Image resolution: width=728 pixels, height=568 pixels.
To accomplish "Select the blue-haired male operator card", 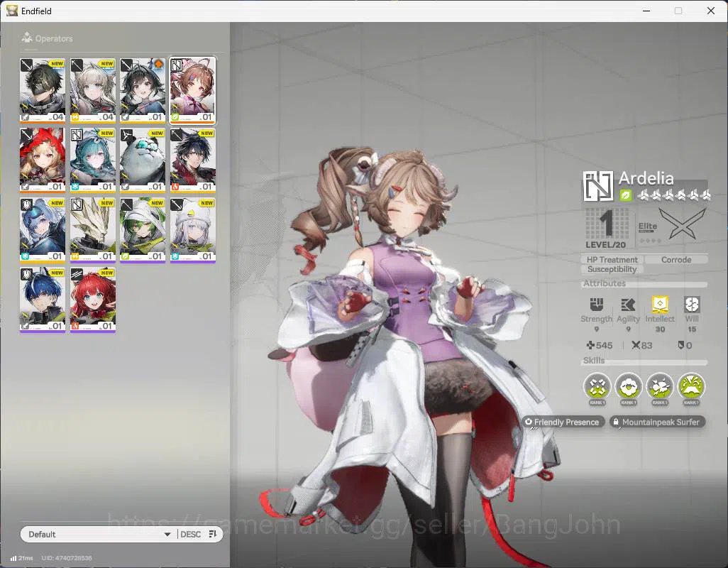I will 43,300.
